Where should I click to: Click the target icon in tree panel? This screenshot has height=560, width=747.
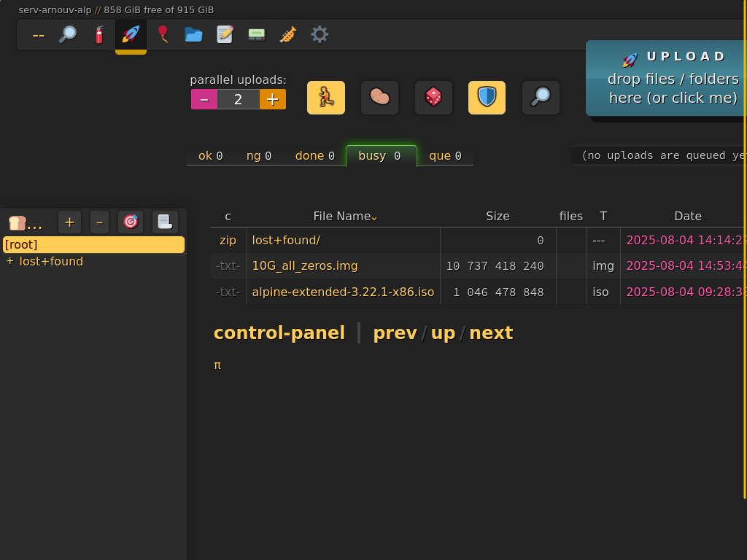(131, 222)
